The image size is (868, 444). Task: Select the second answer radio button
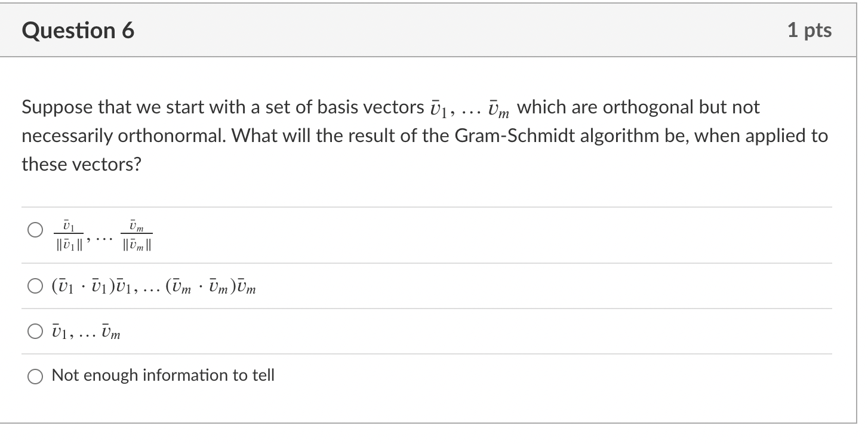tap(35, 287)
